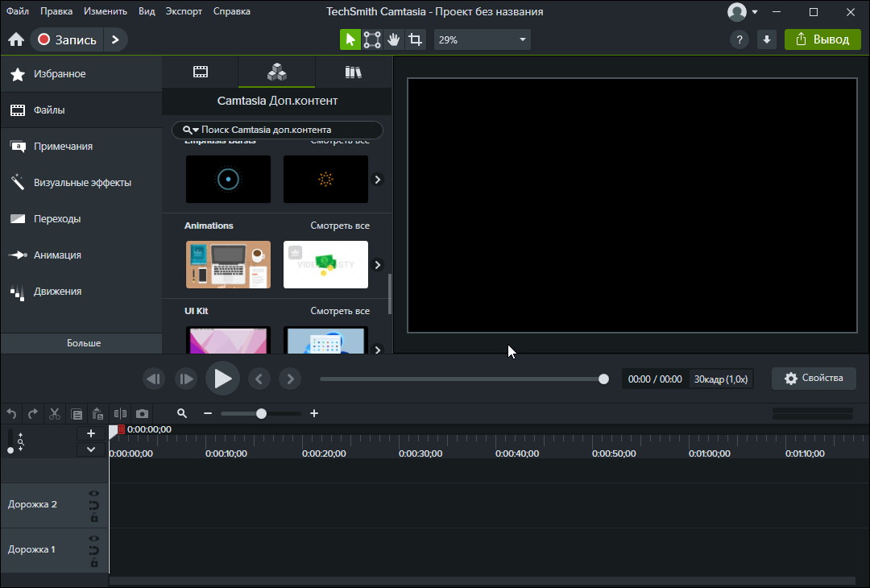Click the download arrow icon
The image size is (870, 588).
click(767, 39)
